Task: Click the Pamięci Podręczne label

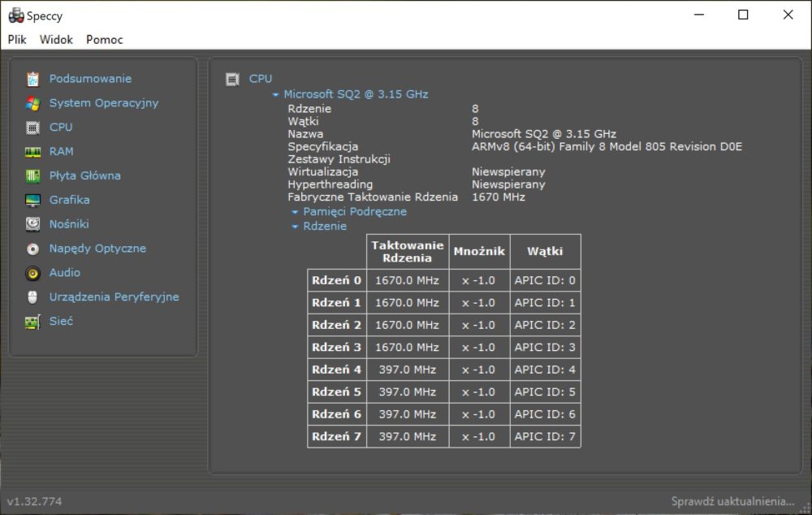Action: 355,211
